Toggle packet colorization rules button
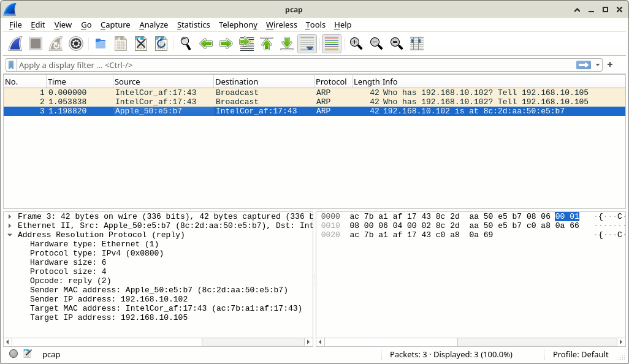The width and height of the screenshot is (629, 364). [331, 44]
